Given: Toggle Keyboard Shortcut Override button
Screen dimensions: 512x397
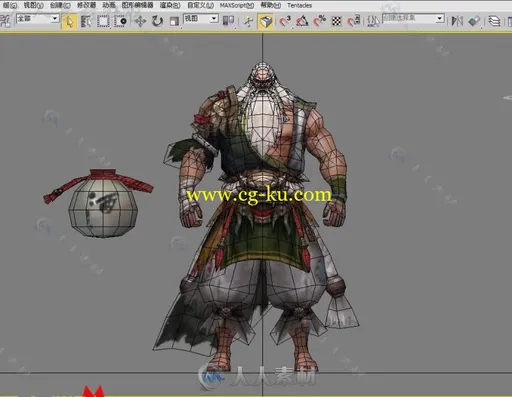Looking at the screenshot, I should coord(266,21).
